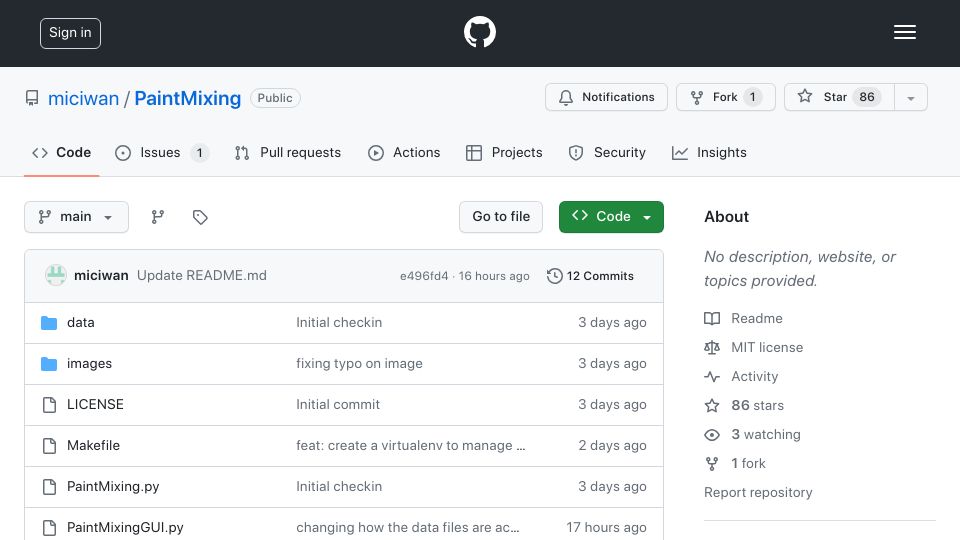This screenshot has width=960, height=540.
Task: Click the '17 hours ago' timestamp
Action: (x=606, y=528)
